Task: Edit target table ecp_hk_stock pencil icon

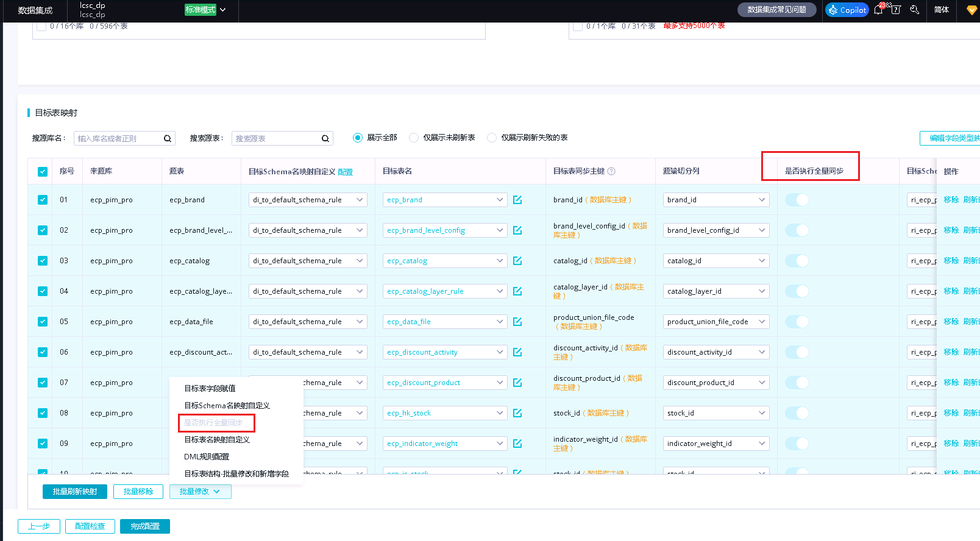Action: (x=517, y=413)
